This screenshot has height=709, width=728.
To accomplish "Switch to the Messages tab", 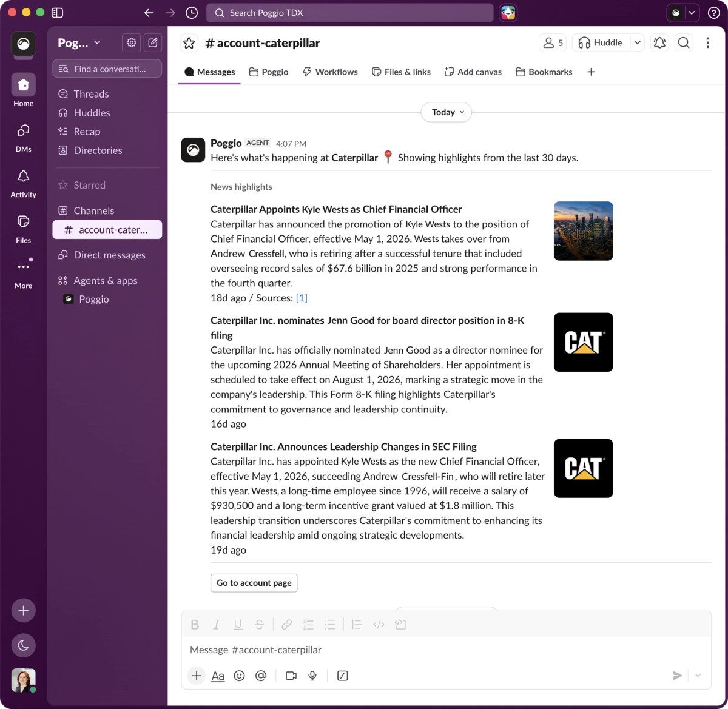I will click(x=210, y=72).
